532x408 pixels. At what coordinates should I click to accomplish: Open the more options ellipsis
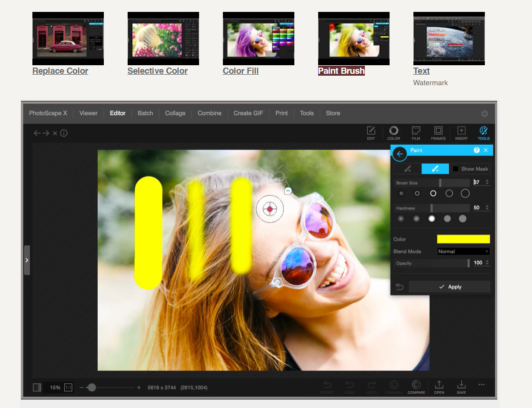[x=482, y=385]
